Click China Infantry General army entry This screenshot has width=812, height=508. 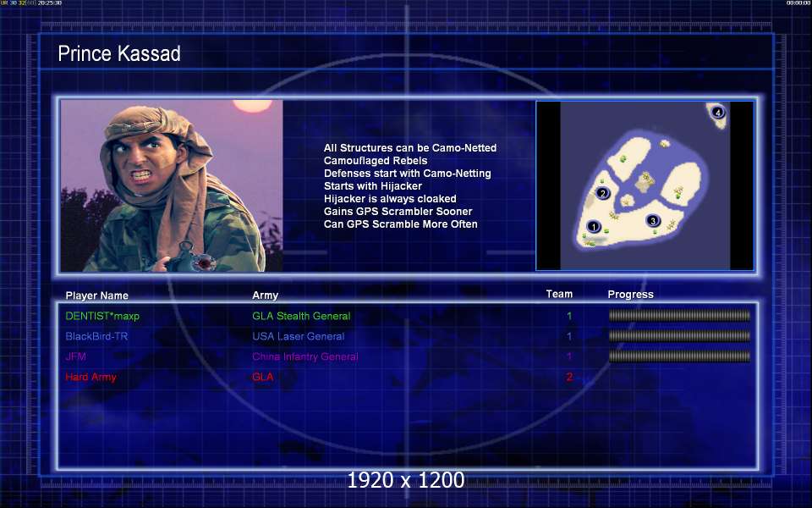pyautogui.click(x=305, y=356)
